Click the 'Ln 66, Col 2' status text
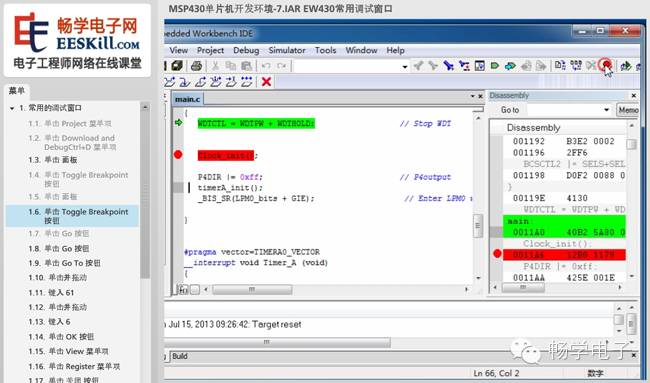650x383 pixels. 496,373
